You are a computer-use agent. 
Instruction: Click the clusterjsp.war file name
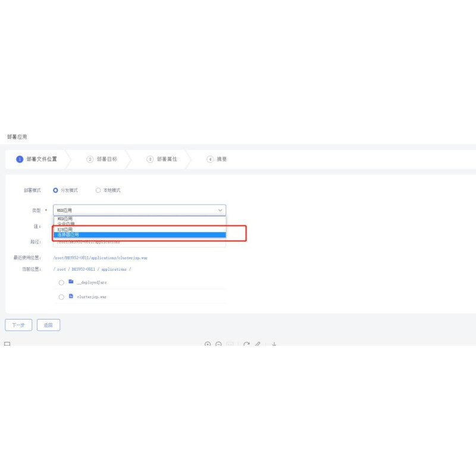[92, 297]
